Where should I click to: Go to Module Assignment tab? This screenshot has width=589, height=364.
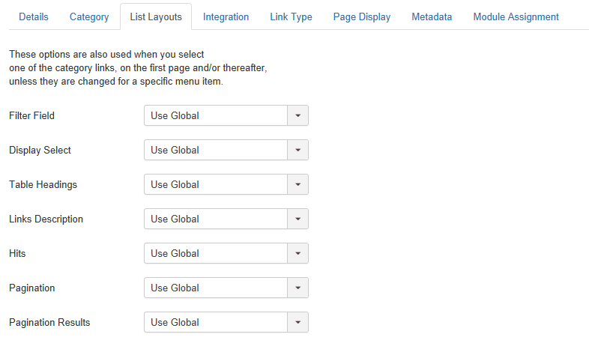516,17
